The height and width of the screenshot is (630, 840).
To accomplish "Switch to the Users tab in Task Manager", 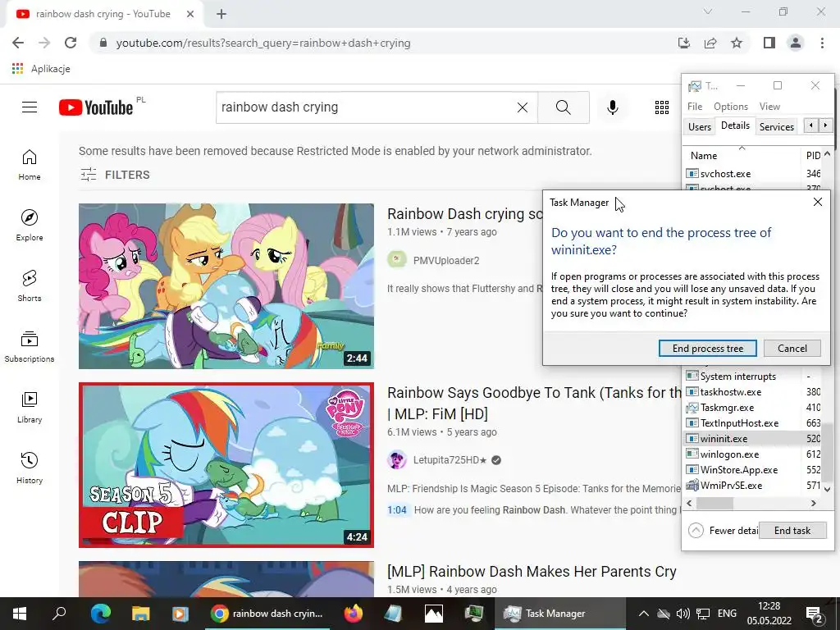I will 700,126.
